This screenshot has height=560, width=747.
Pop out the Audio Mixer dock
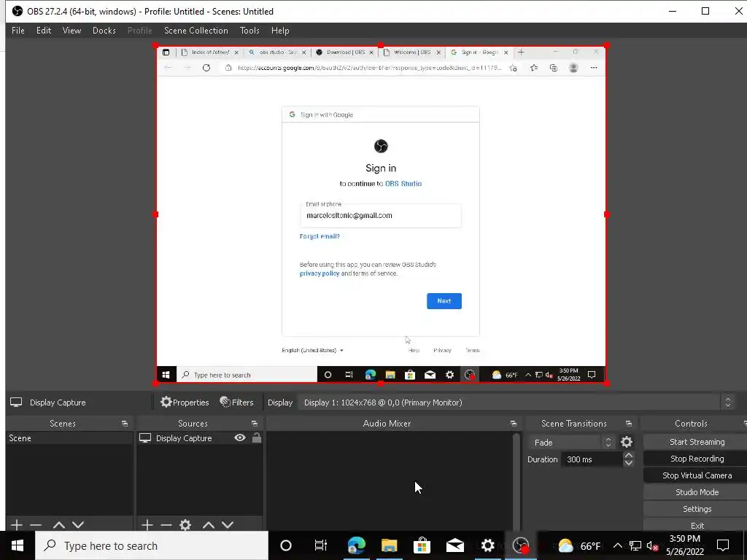point(513,424)
